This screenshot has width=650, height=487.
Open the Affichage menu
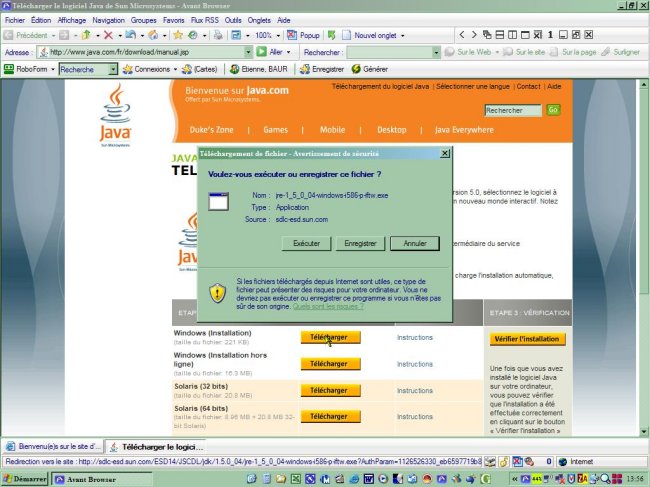(72, 20)
